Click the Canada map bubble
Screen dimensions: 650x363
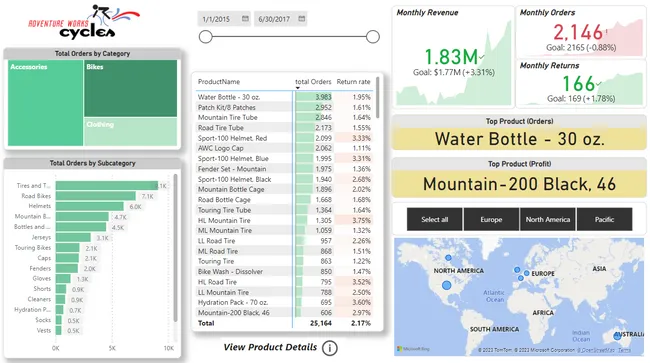[448, 258]
